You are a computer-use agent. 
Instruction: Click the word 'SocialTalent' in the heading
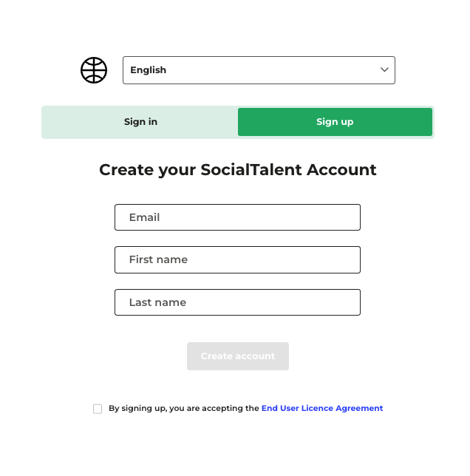pos(251,170)
